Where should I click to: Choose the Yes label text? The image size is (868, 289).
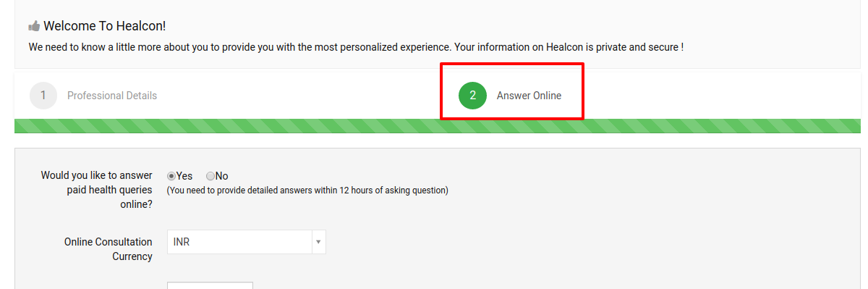point(184,176)
